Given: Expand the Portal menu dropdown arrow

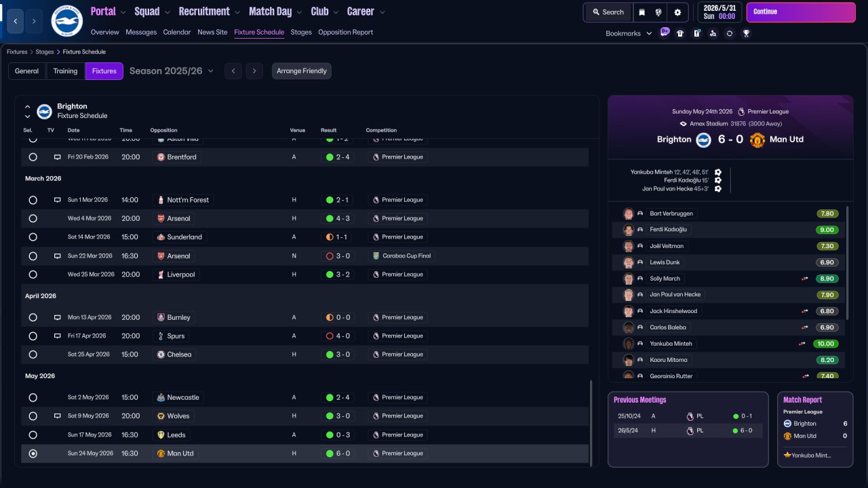Looking at the screenshot, I should click(x=123, y=12).
